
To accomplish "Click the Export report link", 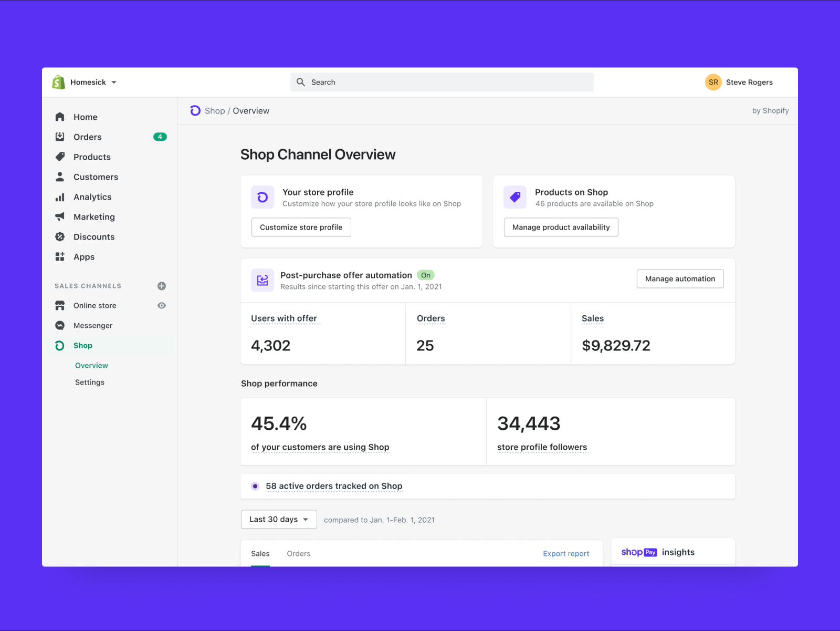I will click(x=566, y=554).
